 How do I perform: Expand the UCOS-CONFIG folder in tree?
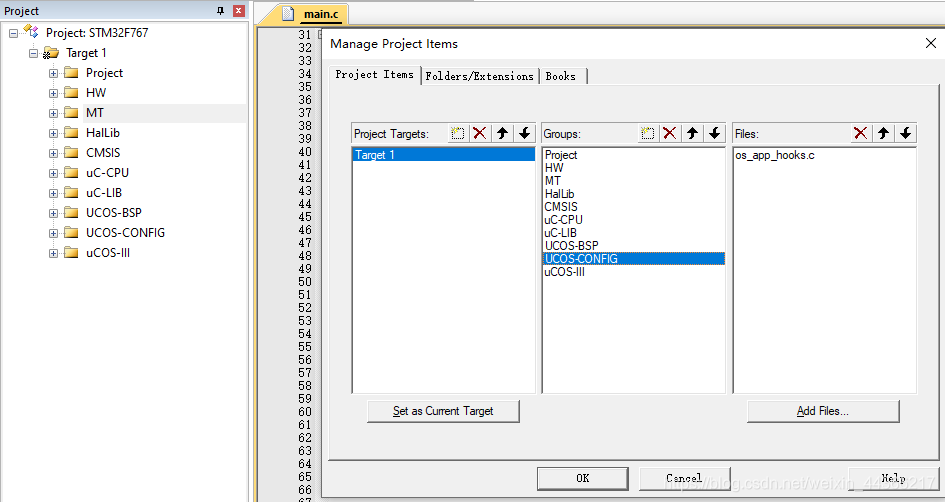[x=54, y=233]
